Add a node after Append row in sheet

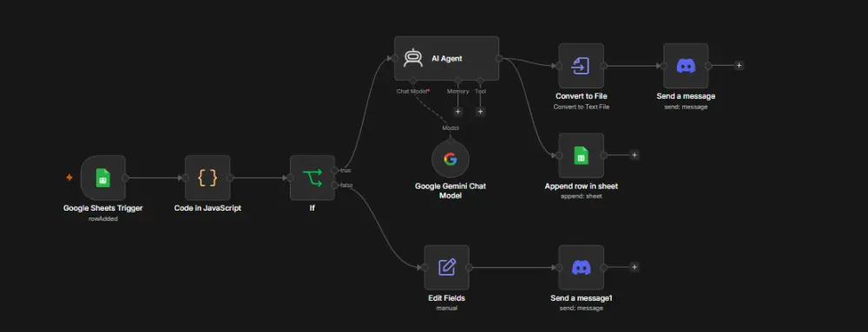(635, 155)
